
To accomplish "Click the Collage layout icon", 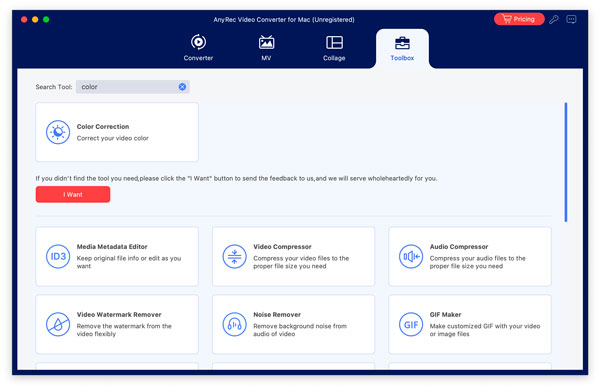I will pyautogui.click(x=334, y=42).
